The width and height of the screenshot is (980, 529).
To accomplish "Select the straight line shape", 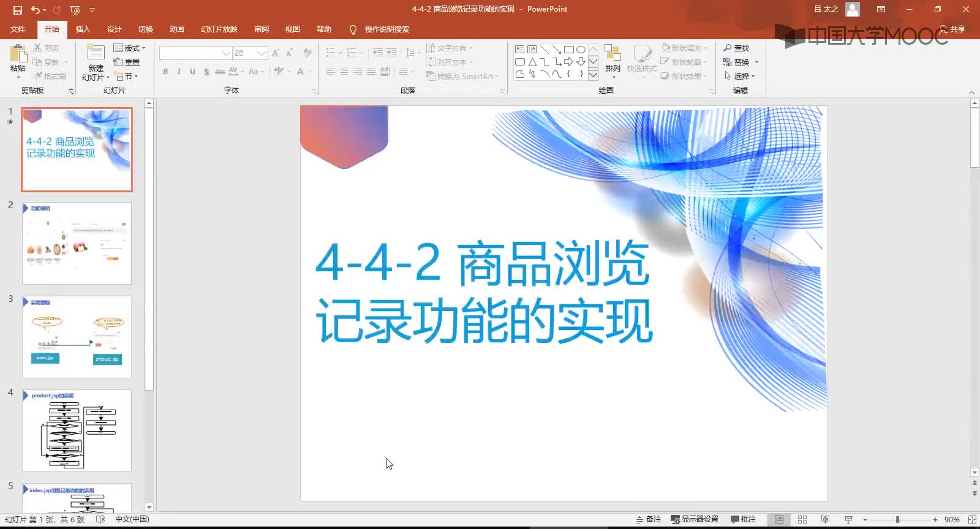I will click(544, 49).
